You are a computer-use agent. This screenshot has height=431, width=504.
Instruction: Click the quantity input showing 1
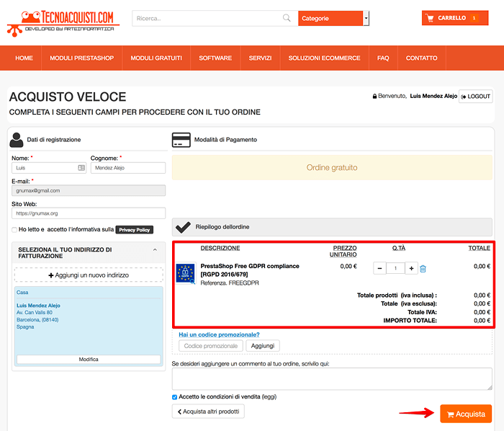pyautogui.click(x=395, y=268)
